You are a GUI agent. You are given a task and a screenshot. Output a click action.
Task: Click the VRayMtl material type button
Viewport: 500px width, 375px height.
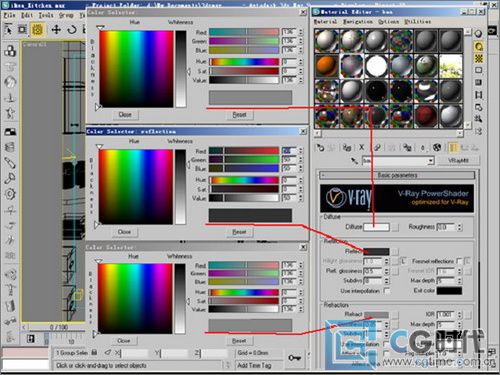point(458,161)
